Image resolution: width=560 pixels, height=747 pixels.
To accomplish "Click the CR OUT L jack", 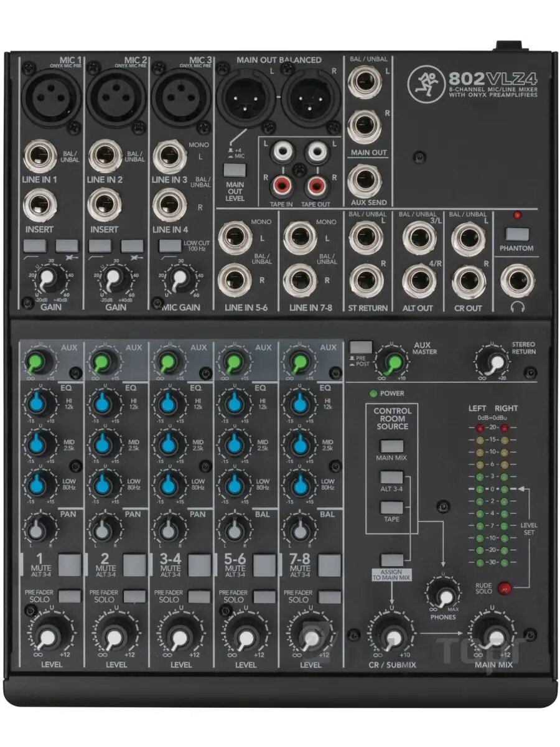I will tap(469, 237).
